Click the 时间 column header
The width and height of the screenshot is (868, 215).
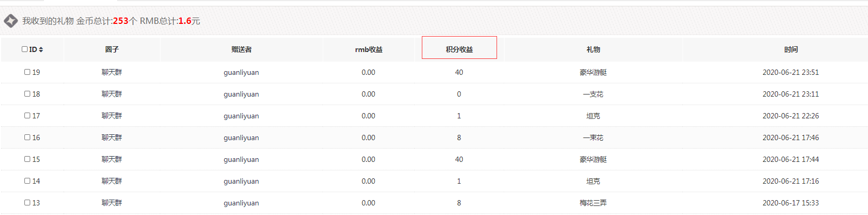(x=791, y=49)
